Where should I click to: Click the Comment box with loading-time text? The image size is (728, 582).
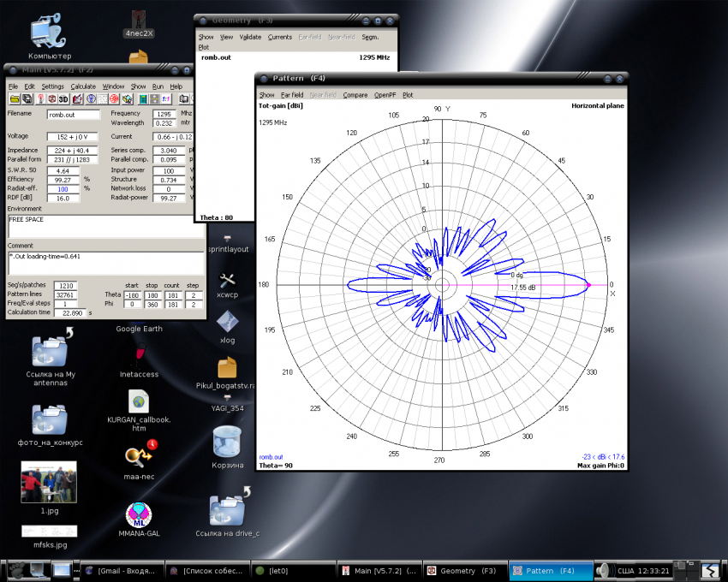pyautogui.click(x=106, y=263)
